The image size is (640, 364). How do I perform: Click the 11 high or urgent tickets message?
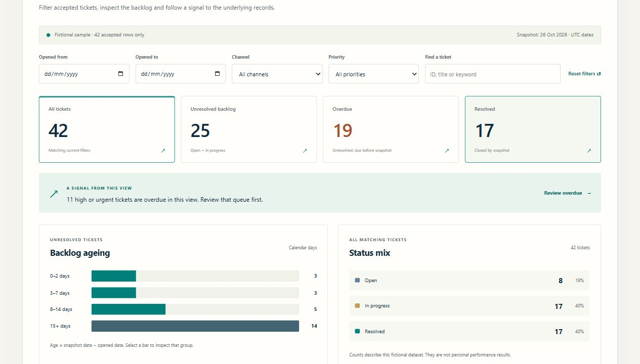coord(165,200)
